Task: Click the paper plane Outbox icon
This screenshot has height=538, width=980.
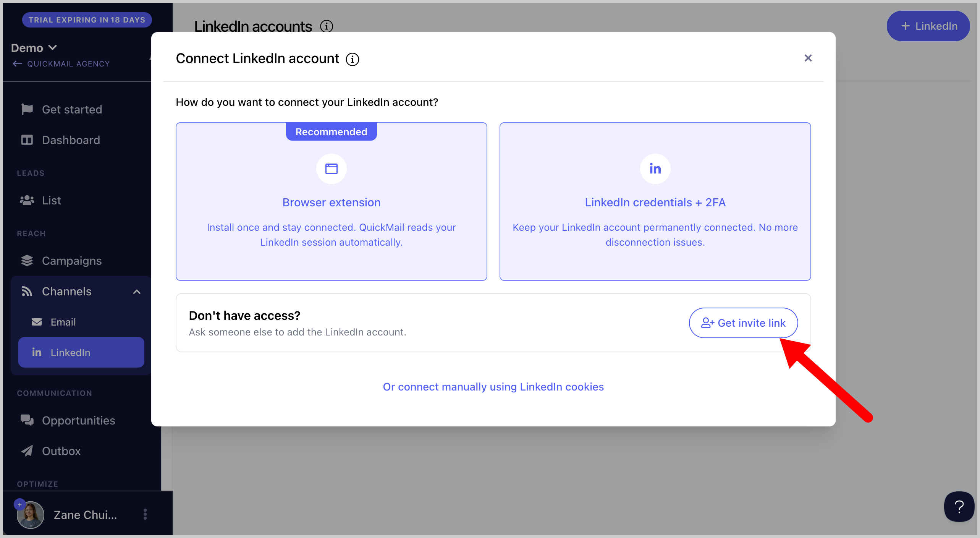Action: 27,451
